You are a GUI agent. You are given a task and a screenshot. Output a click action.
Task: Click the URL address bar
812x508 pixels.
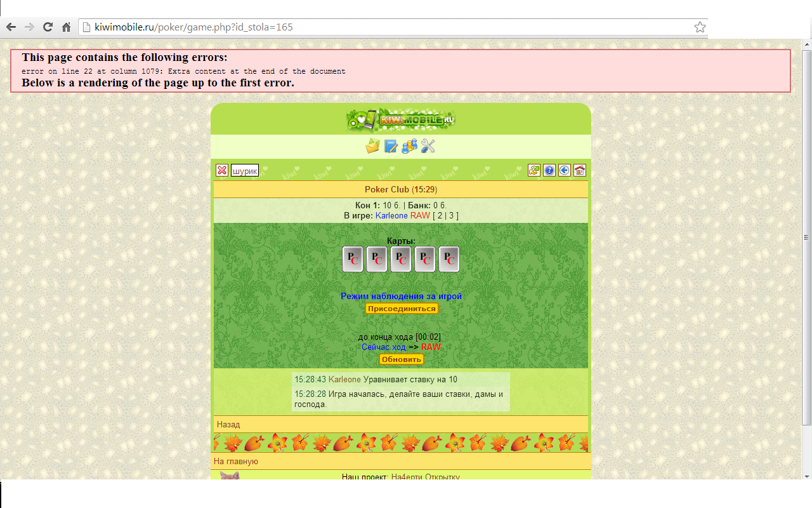381,27
